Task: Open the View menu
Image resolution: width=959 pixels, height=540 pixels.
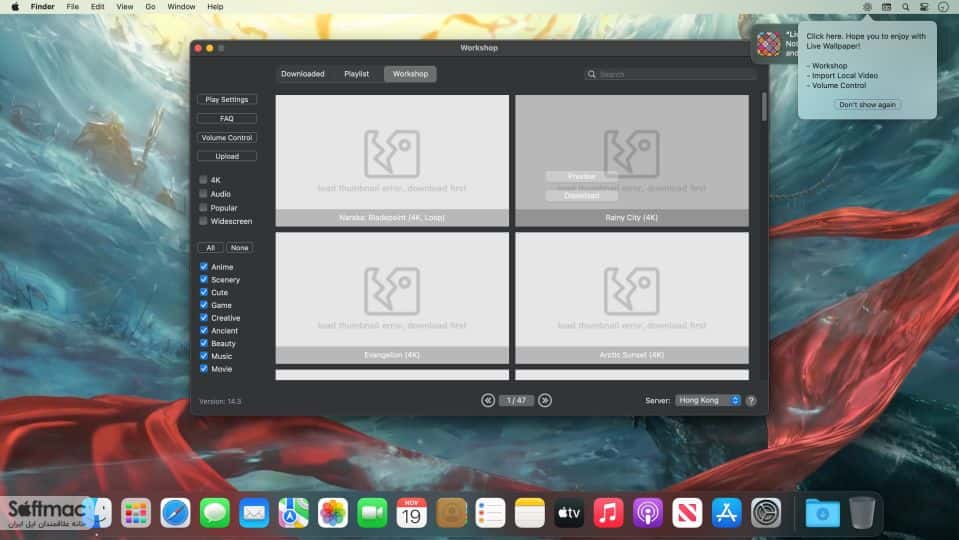Action: (125, 7)
